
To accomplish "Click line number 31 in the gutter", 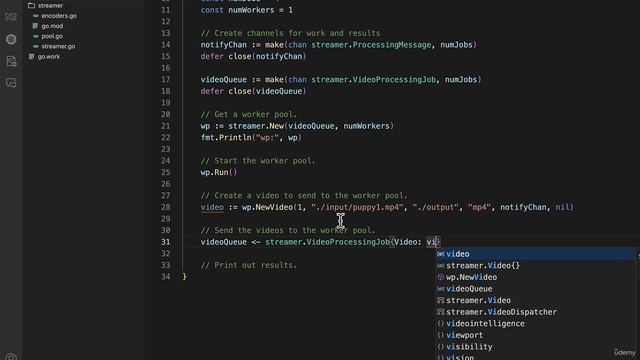I will [x=165, y=242].
